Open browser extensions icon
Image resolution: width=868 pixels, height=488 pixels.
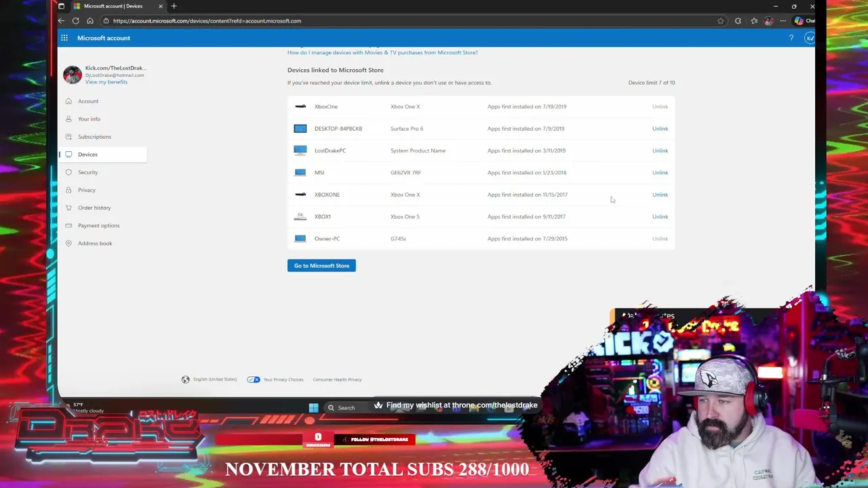tap(738, 21)
